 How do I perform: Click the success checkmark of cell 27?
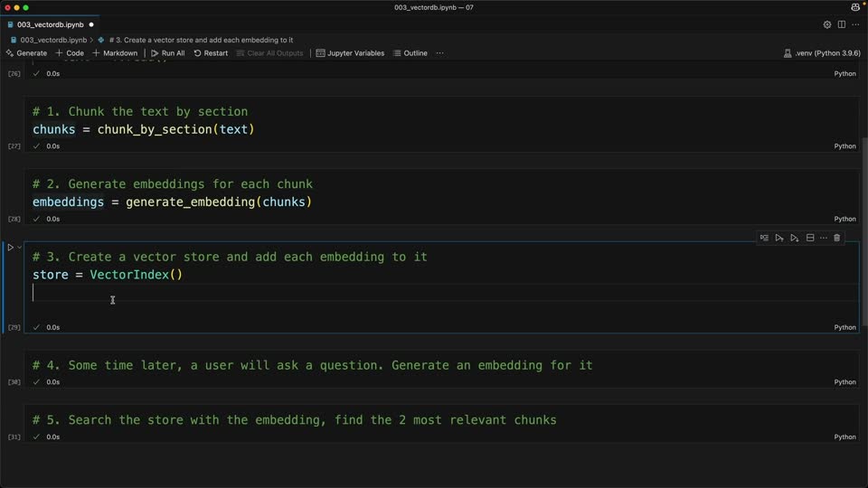pos(36,146)
